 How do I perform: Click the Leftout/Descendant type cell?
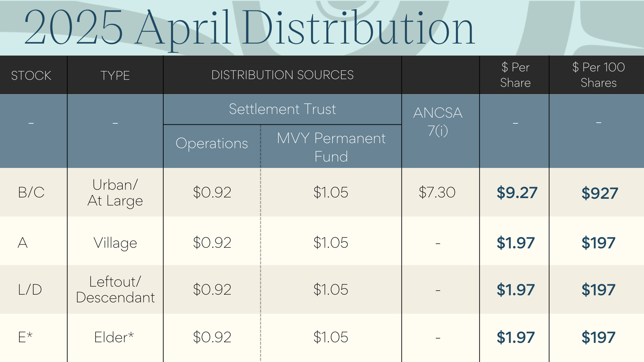(115, 290)
